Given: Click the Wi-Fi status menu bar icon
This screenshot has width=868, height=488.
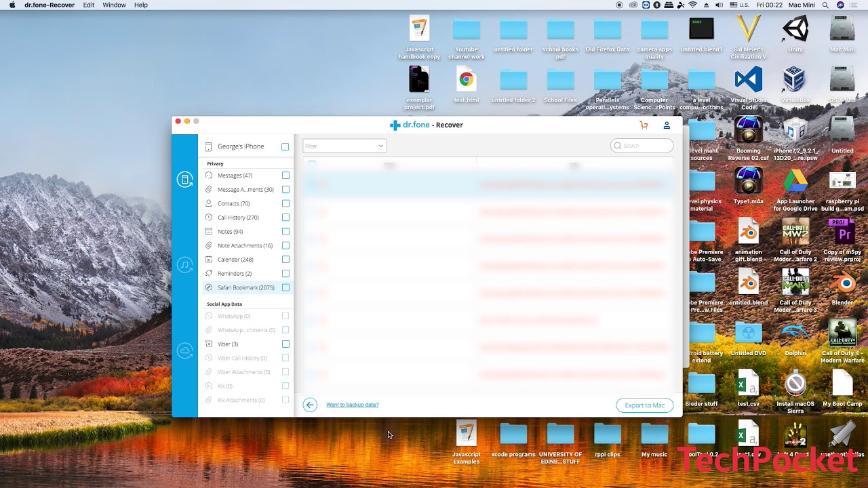Looking at the screenshot, I should click(x=692, y=5).
